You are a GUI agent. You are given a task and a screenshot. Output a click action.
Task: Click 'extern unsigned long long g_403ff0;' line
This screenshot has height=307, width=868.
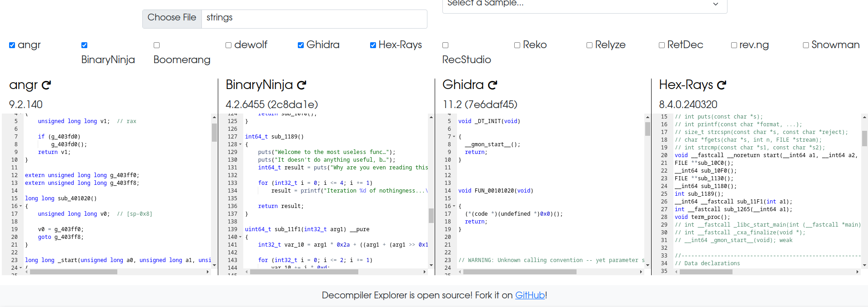pos(82,175)
